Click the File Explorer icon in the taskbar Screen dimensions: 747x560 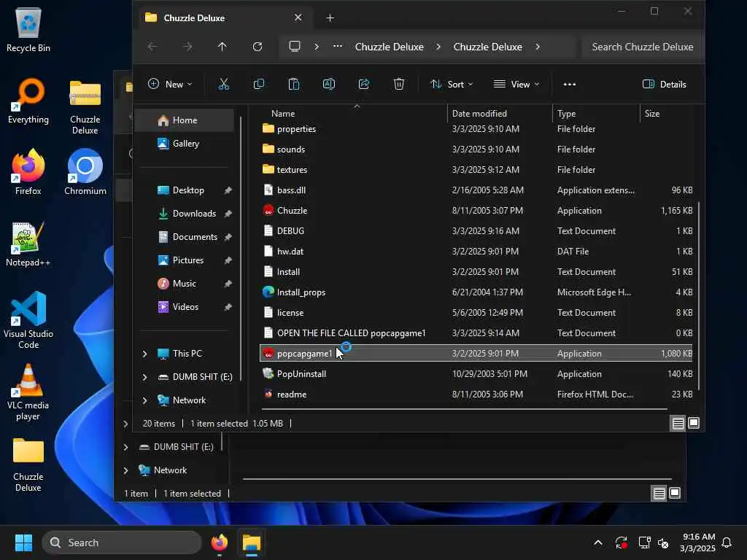[252, 542]
